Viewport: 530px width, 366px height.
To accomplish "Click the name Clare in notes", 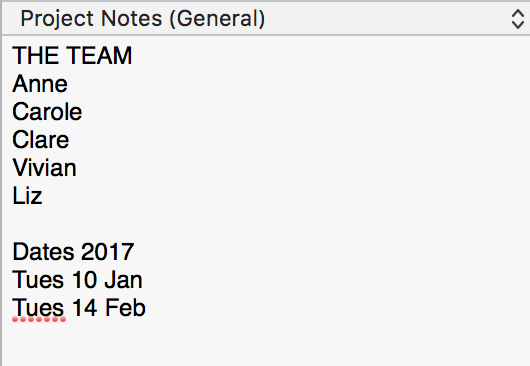I will coord(41,140).
